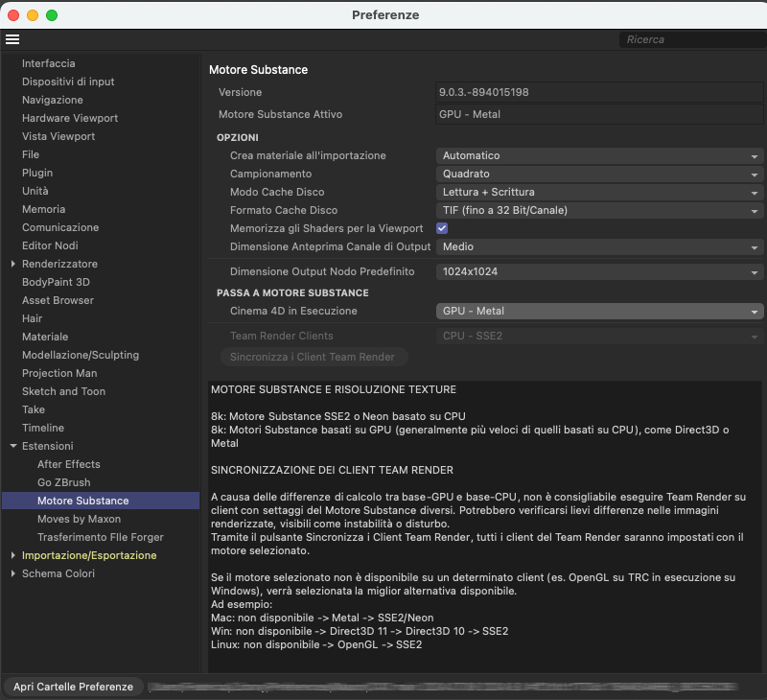The width and height of the screenshot is (767, 700).
Task: Open the hamburger menu icon
Action: 12,39
